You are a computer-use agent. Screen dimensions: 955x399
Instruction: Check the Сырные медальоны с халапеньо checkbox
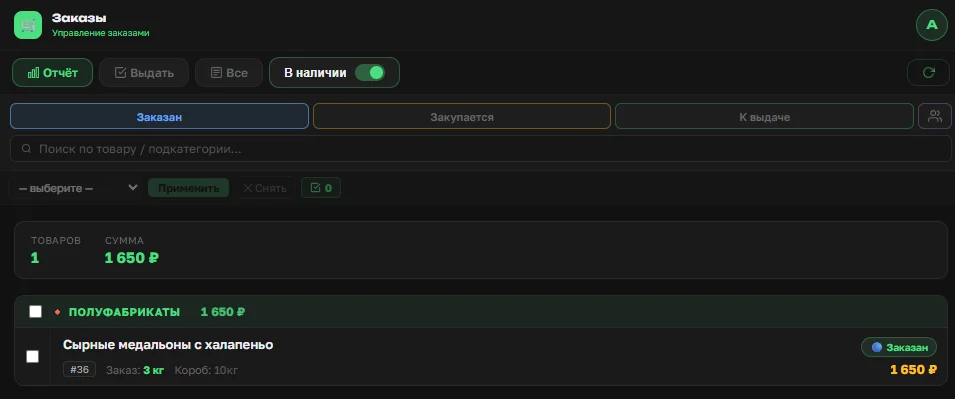pyautogui.click(x=32, y=356)
